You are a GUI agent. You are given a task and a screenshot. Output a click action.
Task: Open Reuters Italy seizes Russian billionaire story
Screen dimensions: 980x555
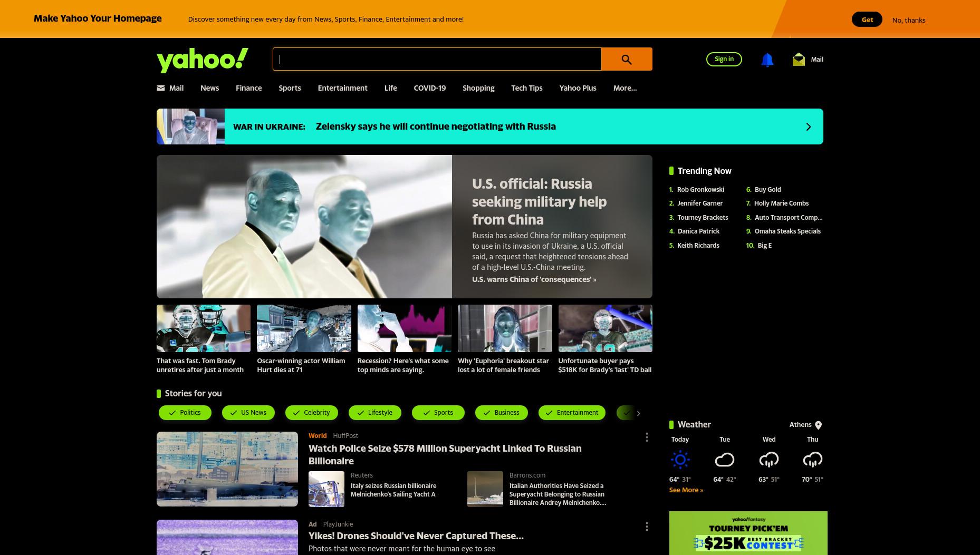tap(393, 490)
